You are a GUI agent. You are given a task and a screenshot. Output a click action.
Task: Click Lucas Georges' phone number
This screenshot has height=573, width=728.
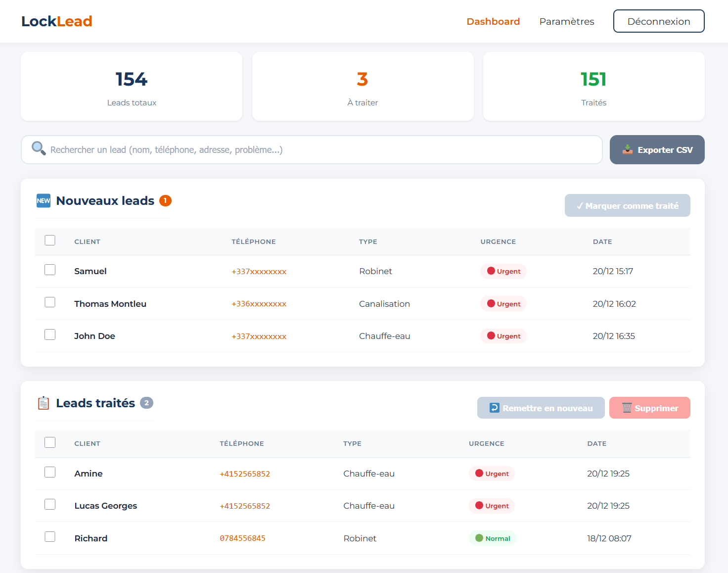(245, 506)
